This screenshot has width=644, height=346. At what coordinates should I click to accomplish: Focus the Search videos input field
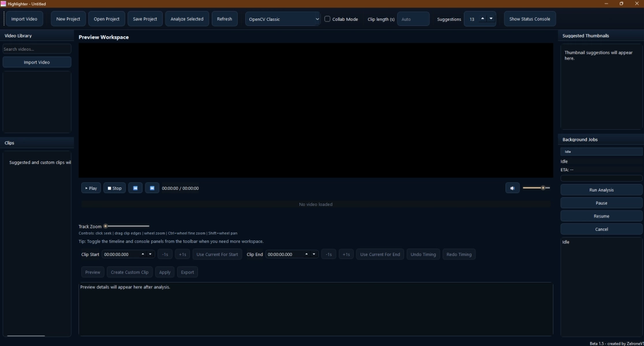click(36, 49)
